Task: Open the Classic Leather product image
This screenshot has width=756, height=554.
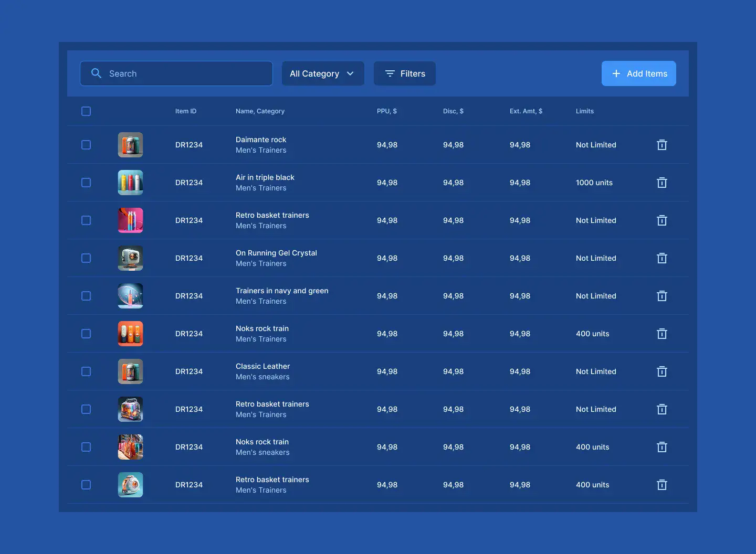Action: pos(130,371)
